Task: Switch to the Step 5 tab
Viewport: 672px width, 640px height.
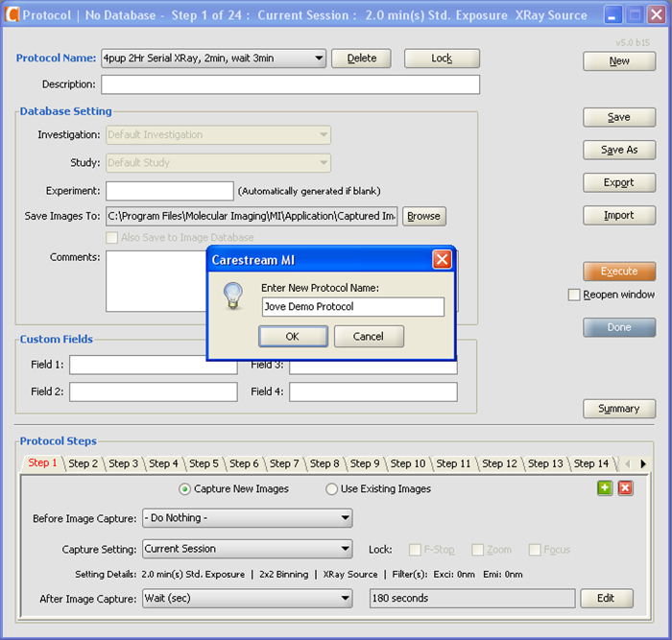Action: click(x=204, y=463)
